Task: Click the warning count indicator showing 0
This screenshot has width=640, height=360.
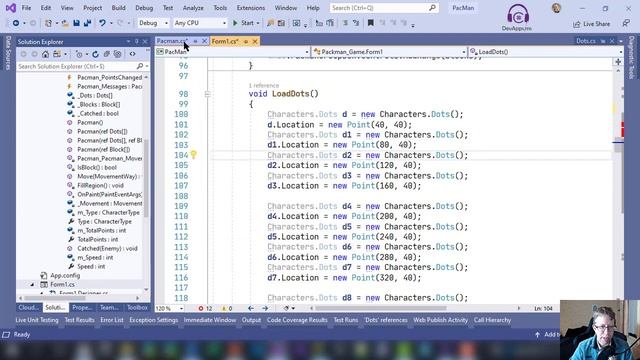Action: pos(227,308)
